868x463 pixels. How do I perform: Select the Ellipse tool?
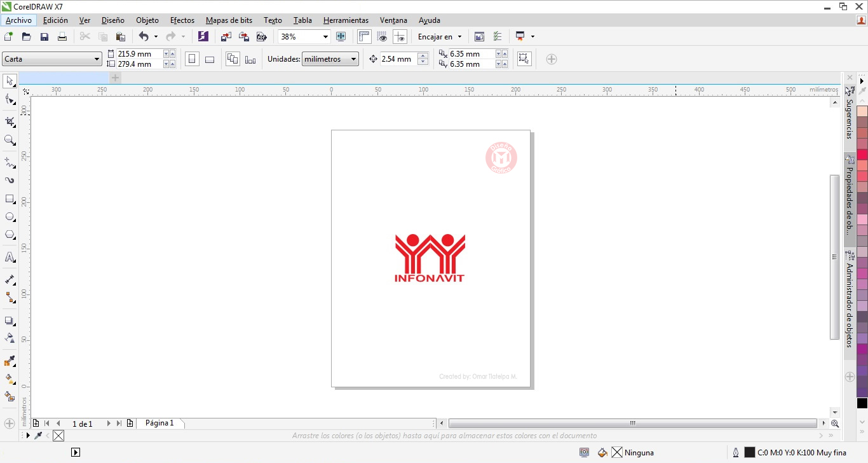click(9, 217)
